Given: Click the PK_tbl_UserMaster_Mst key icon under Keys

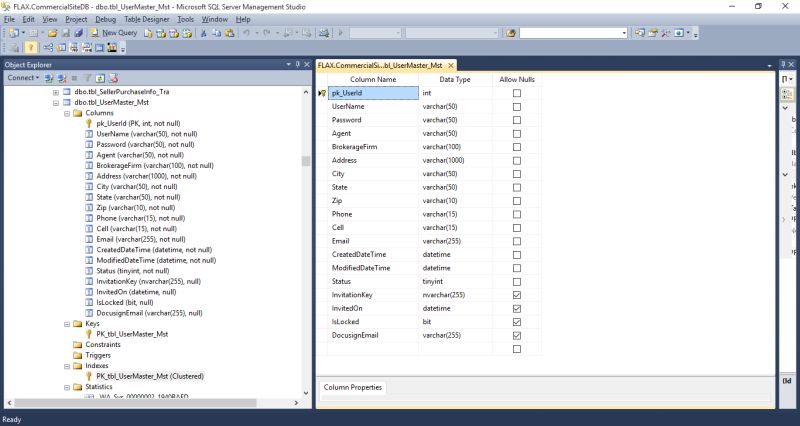Looking at the screenshot, I should pos(89,334).
